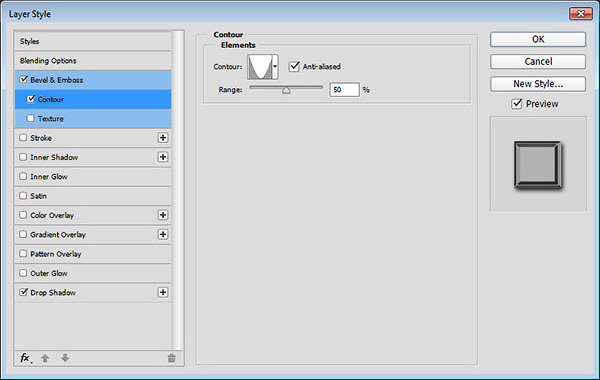Toggle the Anti-aliased checkbox
This screenshot has width=600, height=380.
294,66
